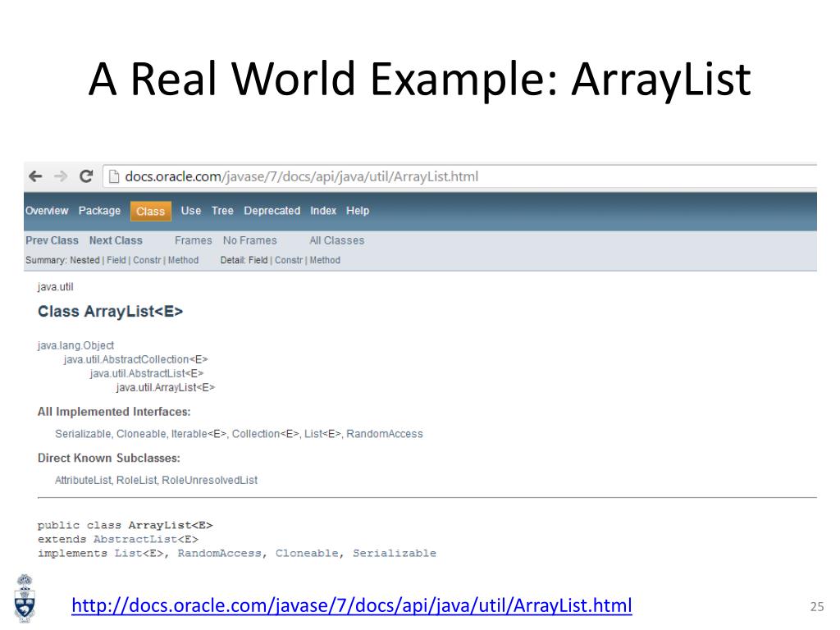Open the docs.oracle.com ArrayList.html slide hyperlink
This screenshot has height=630, width=840.
[x=351, y=606]
